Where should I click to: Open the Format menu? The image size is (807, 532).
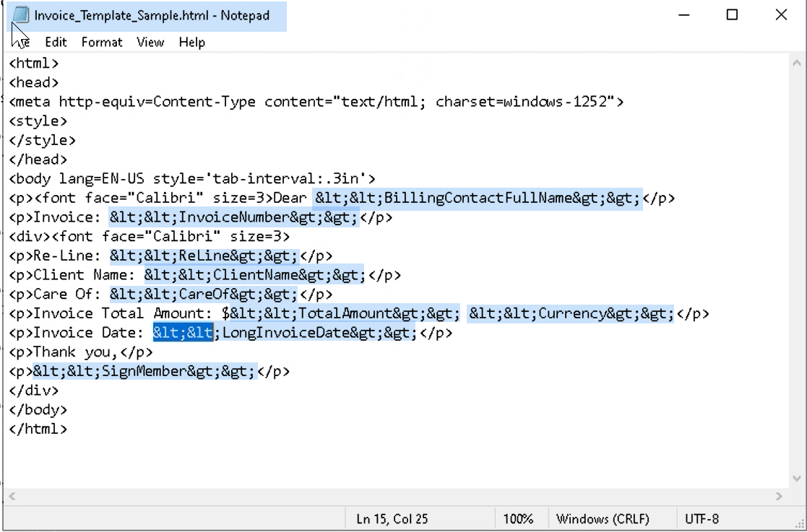point(102,42)
